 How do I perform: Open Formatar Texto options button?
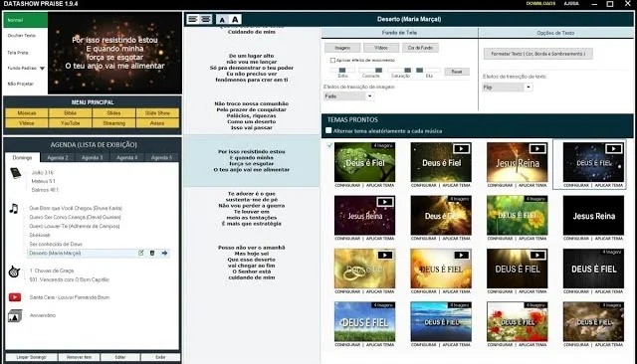point(537,54)
